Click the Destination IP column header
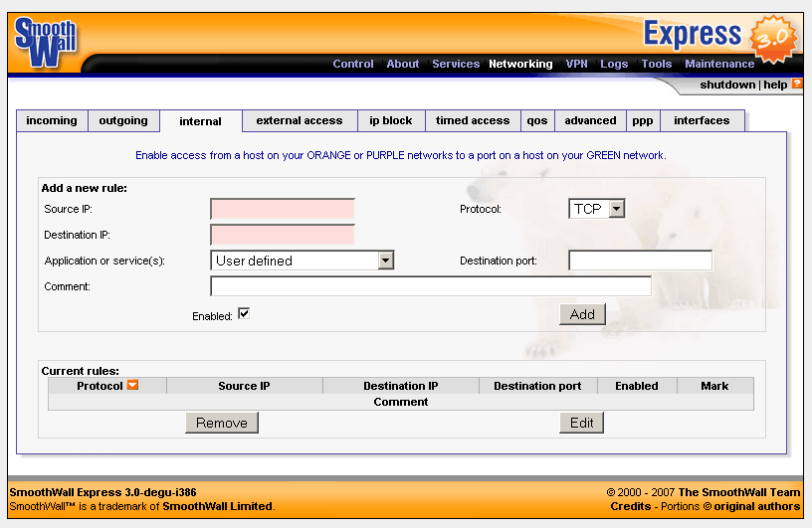The image size is (812, 528). [x=401, y=386]
